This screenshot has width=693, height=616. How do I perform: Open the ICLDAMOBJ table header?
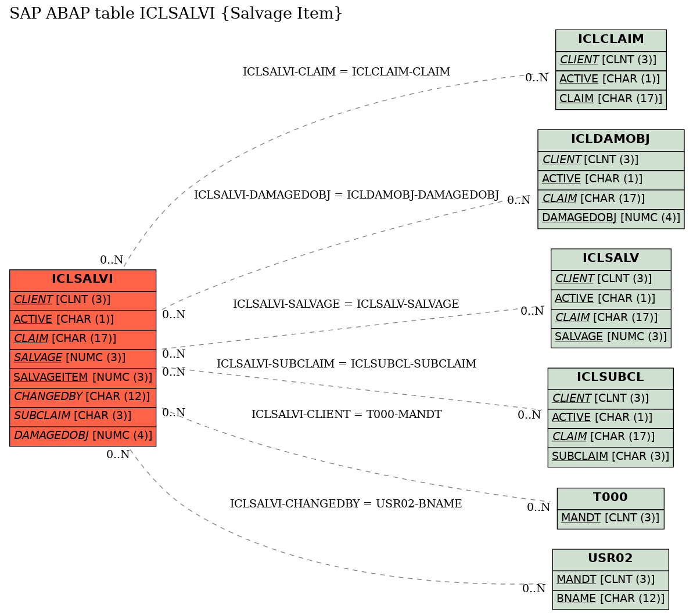(x=611, y=140)
